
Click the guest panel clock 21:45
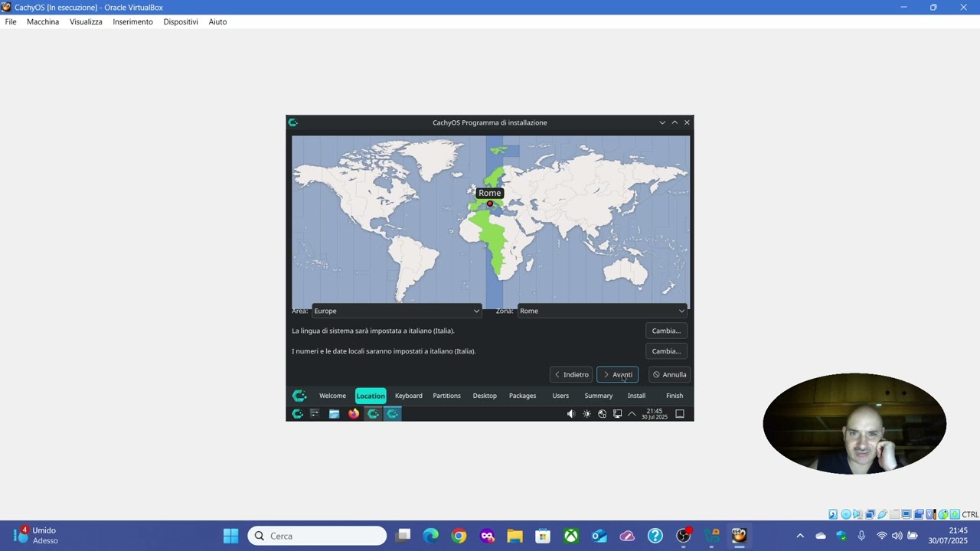pos(654,414)
